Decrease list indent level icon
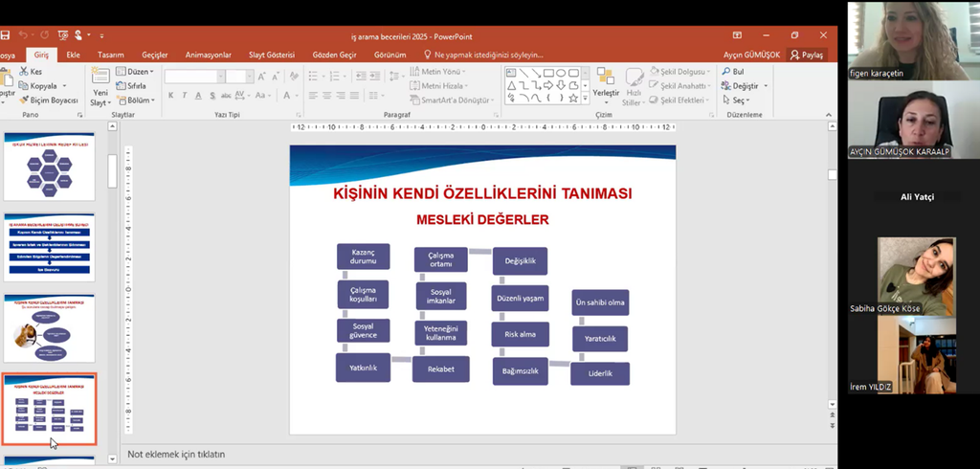The width and height of the screenshot is (980, 469). (361, 77)
